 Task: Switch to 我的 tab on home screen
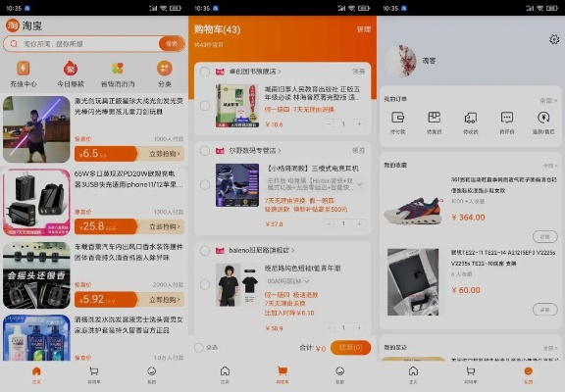152,374
